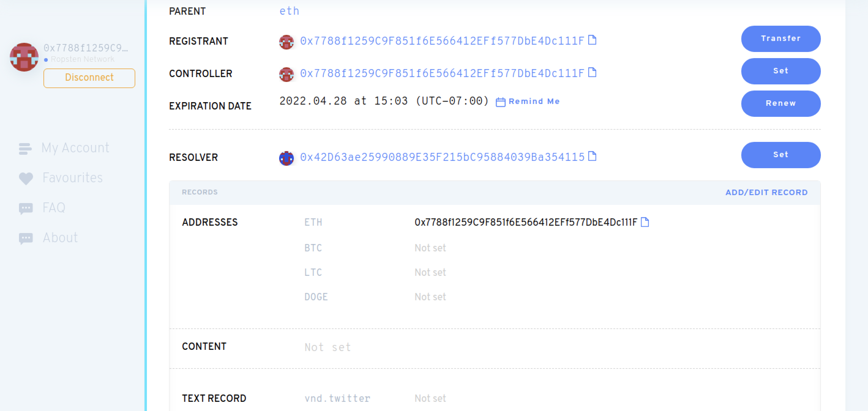Expand Favourites section in sidebar
The width and height of the screenshot is (868, 411).
pos(72,178)
